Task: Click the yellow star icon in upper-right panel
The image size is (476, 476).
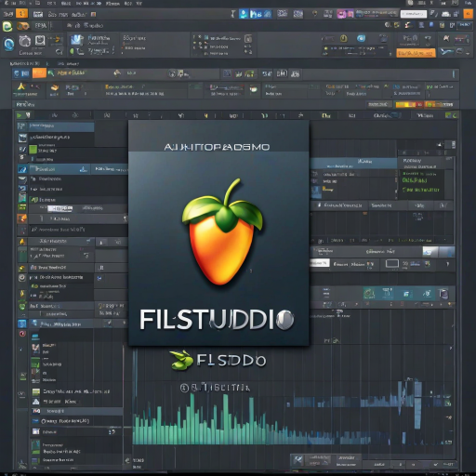Action: (x=325, y=48)
